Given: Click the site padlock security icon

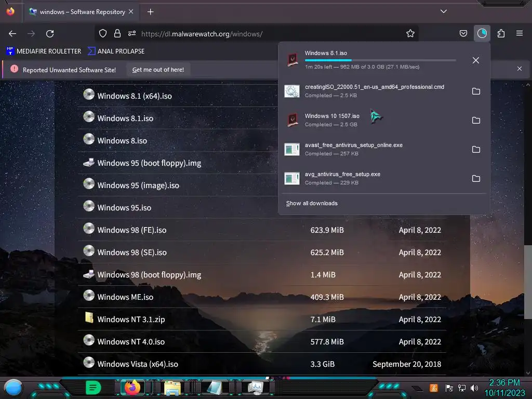Looking at the screenshot, I should point(117,34).
